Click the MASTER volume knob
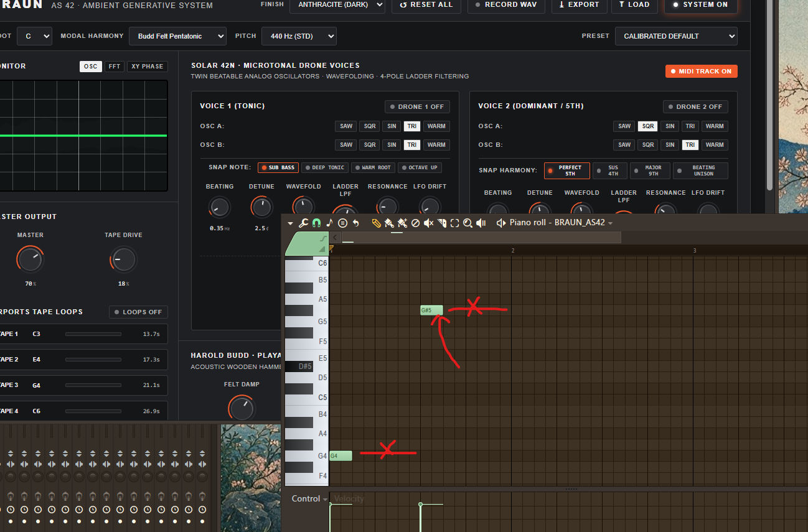Image resolution: width=808 pixels, height=532 pixels. (30, 259)
